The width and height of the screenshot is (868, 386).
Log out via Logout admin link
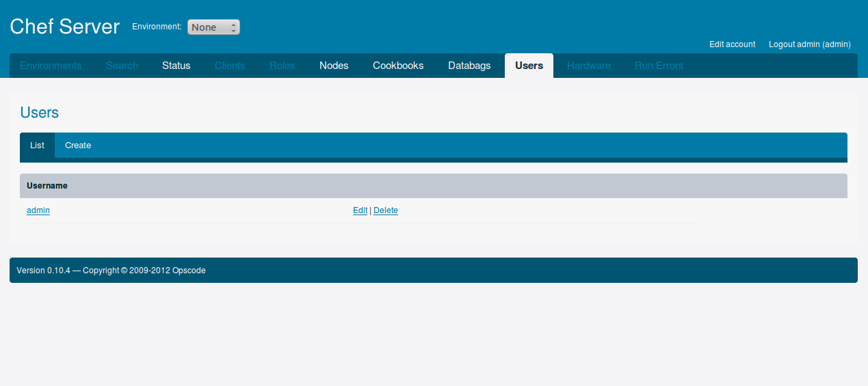click(x=810, y=44)
